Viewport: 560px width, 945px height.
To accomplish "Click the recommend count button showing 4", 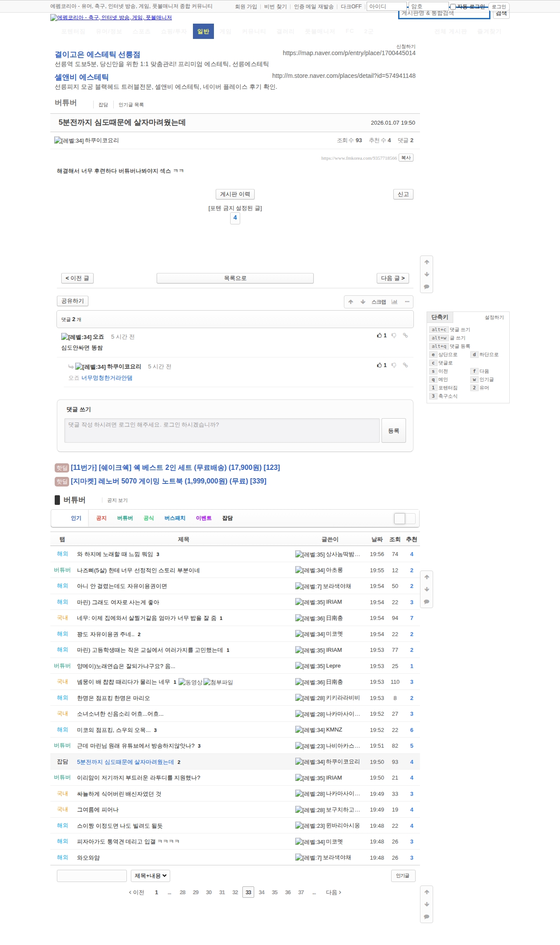I will pyautogui.click(x=235, y=218).
